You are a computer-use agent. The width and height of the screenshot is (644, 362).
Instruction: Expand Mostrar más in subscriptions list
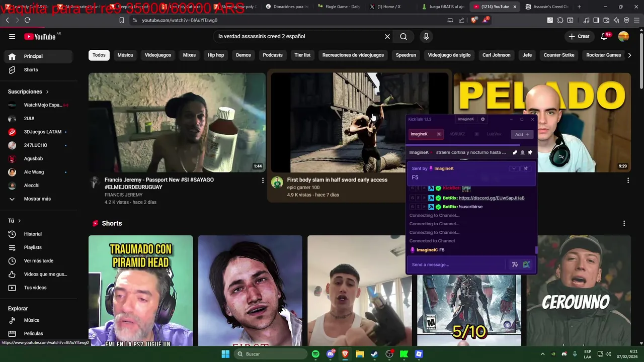tap(38, 199)
